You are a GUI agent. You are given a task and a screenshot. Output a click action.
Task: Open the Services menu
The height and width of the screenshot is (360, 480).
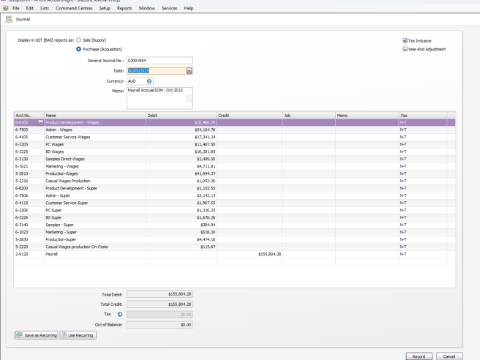pyautogui.click(x=169, y=8)
